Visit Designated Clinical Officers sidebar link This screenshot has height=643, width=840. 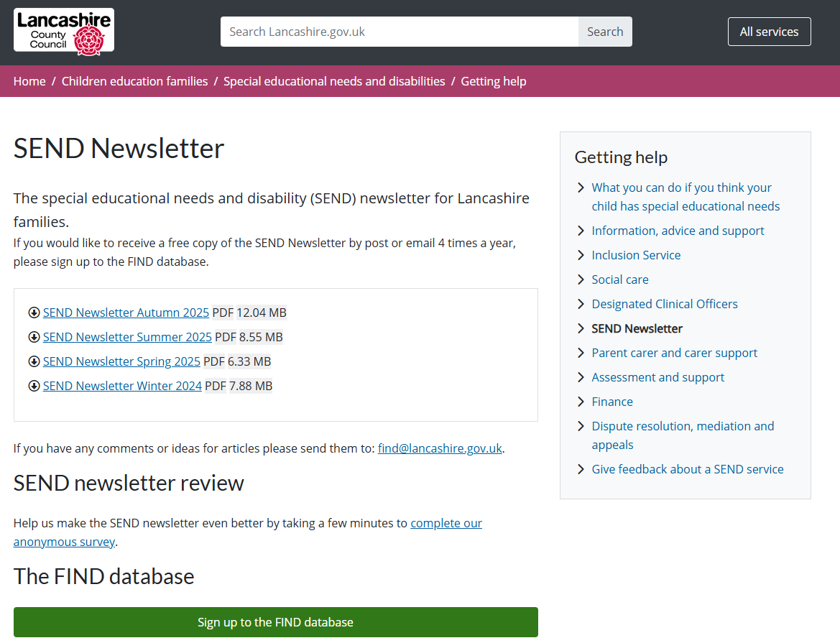click(664, 304)
